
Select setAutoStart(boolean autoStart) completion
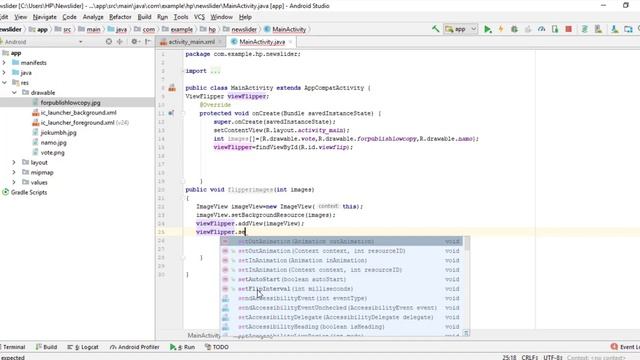[342, 280]
